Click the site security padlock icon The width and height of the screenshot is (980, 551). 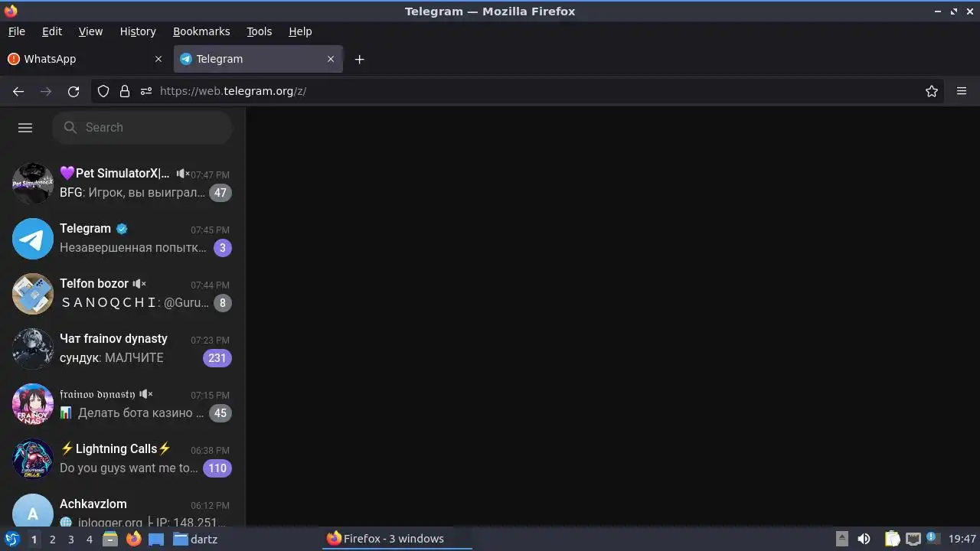[x=125, y=91]
